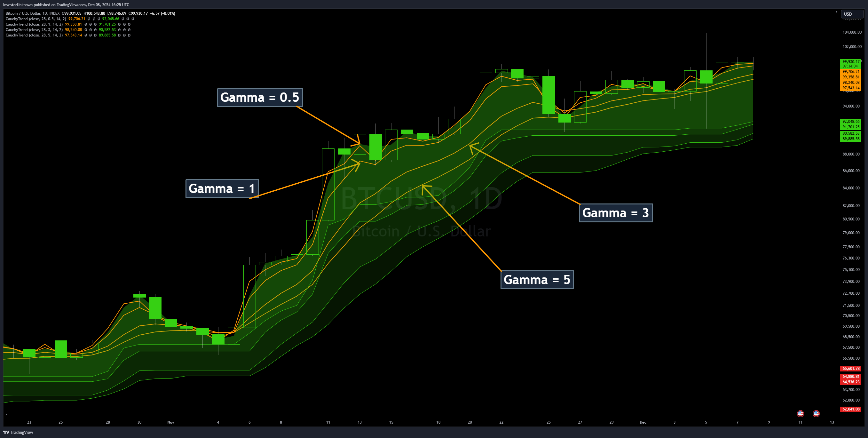Click the 99,930.17 current price tag on the axis
Image resolution: width=868 pixels, height=438 pixels.
851,62
